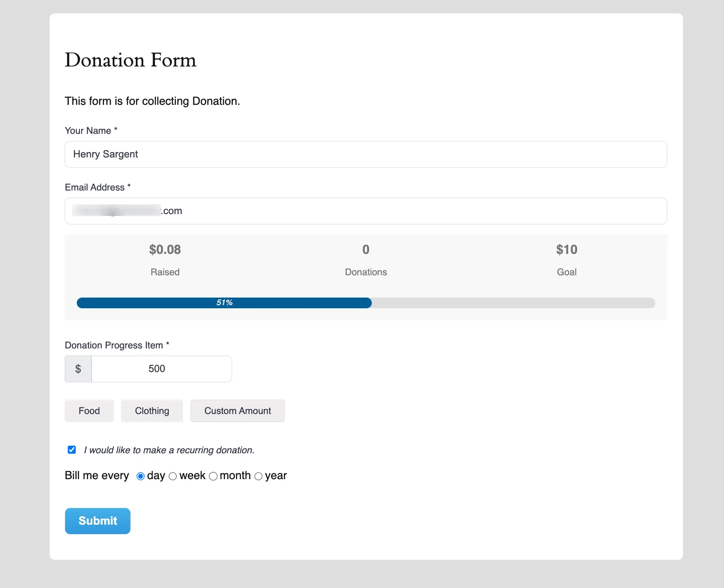Click the 'Donation Form' heading

(x=130, y=60)
